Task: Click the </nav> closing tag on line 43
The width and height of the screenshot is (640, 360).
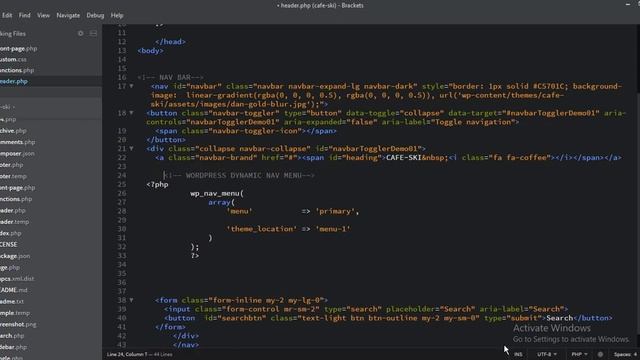Action: (186, 344)
